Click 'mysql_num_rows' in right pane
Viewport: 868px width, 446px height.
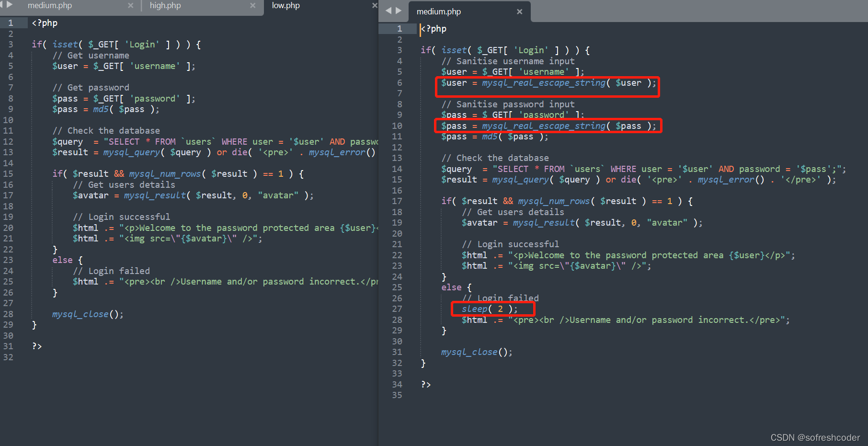coord(554,201)
